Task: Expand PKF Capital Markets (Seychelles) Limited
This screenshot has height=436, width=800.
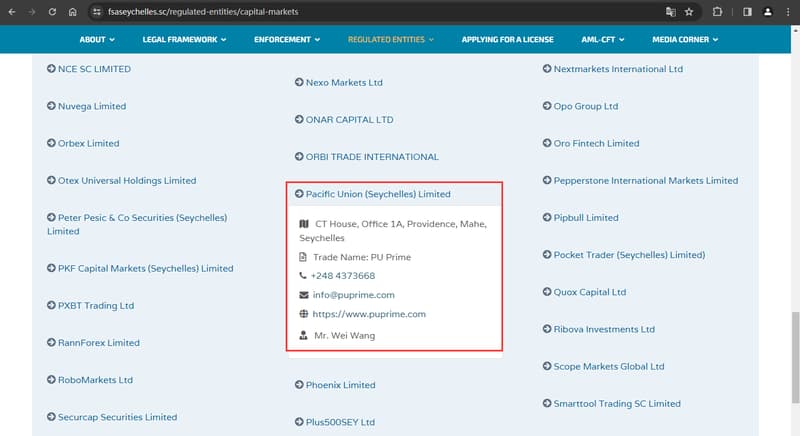Action: tap(140, 268)
